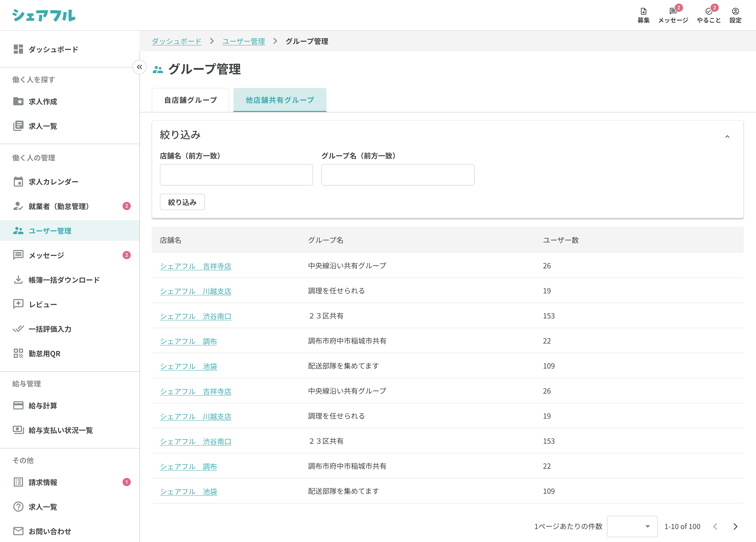Click the 就業者（勤怠管理）person-check icon
Viewport: 756px width, 542px height.
(18, 206)
